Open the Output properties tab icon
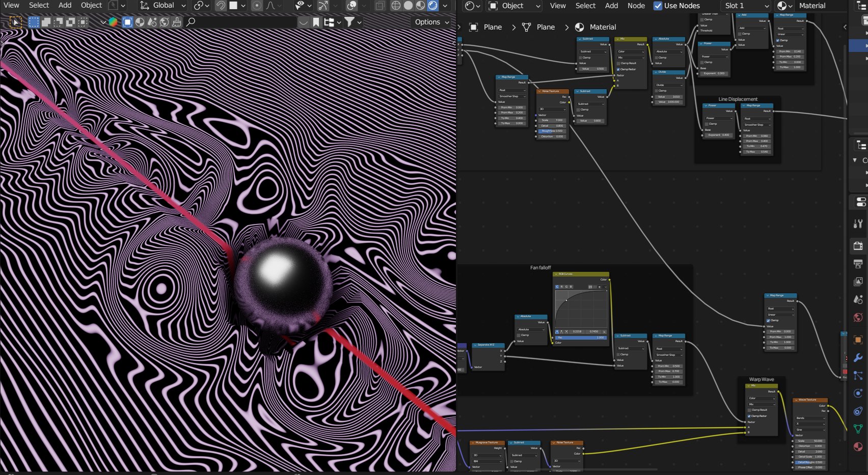Screen dimensions: 868x475 click(x=858, y=264)
